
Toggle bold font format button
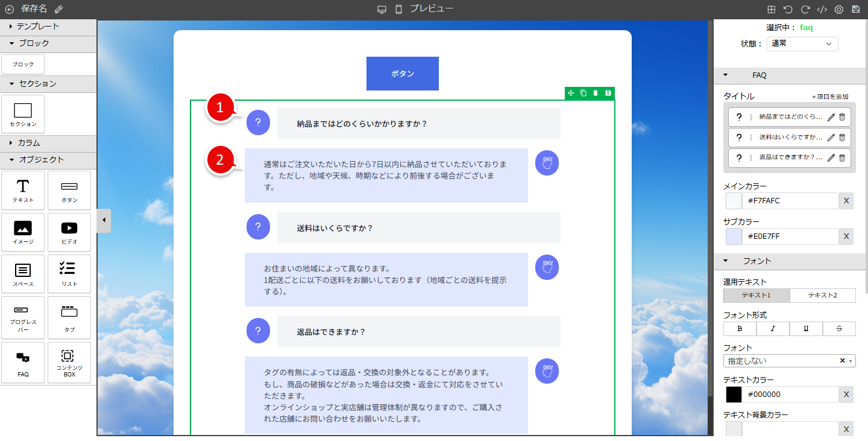[740, 329]
